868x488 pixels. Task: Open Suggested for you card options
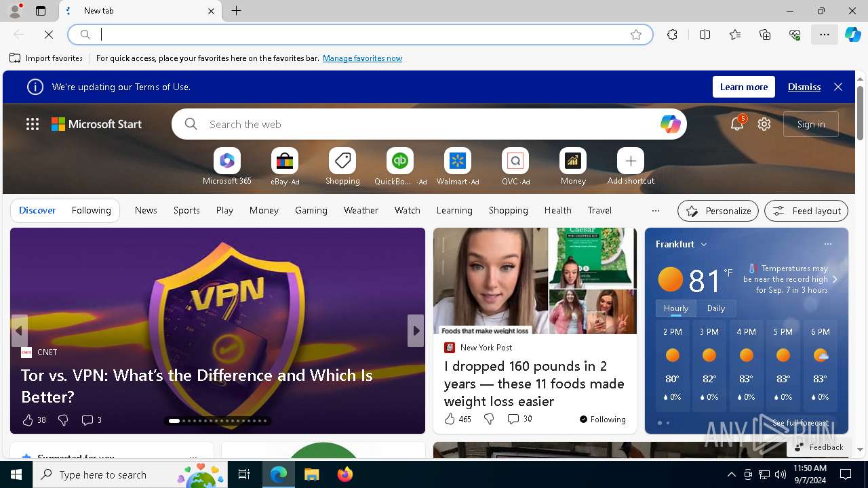[x=193, y=457]
